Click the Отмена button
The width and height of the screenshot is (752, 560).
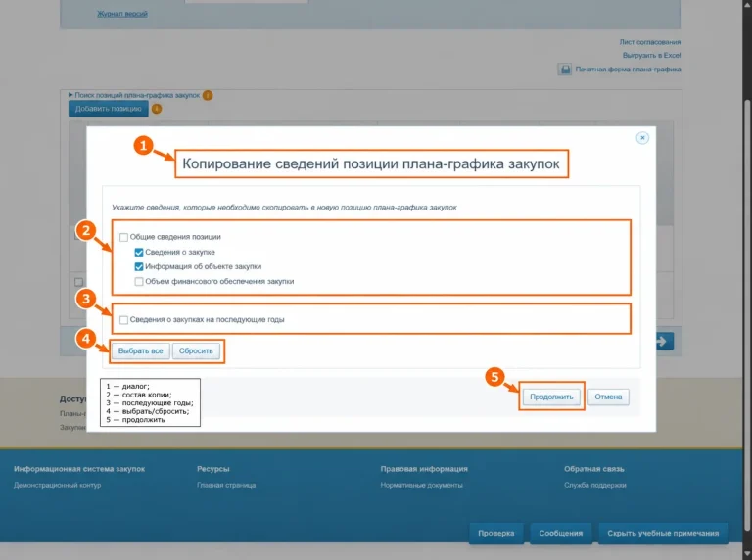coord(608,397)
